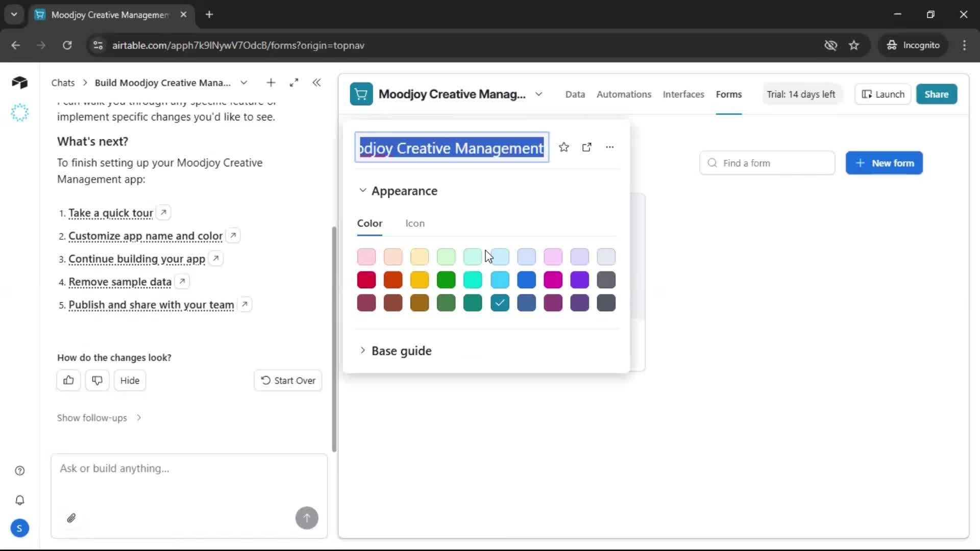Viewport: 980px width, 551px height.
Task: Open the browser tab search dropdown
Action: (x=14, y=14)
